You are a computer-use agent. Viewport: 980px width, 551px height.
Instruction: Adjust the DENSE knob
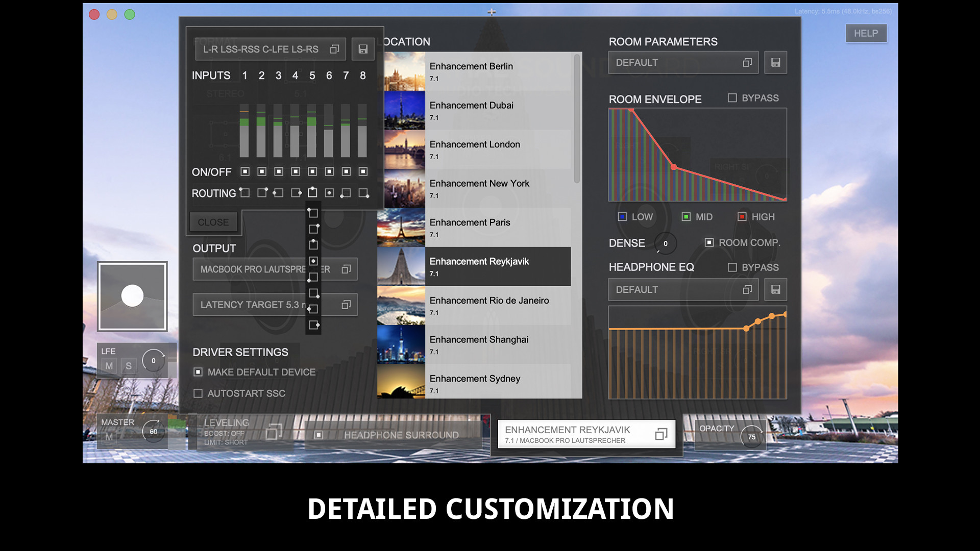(x=666, y=243)
